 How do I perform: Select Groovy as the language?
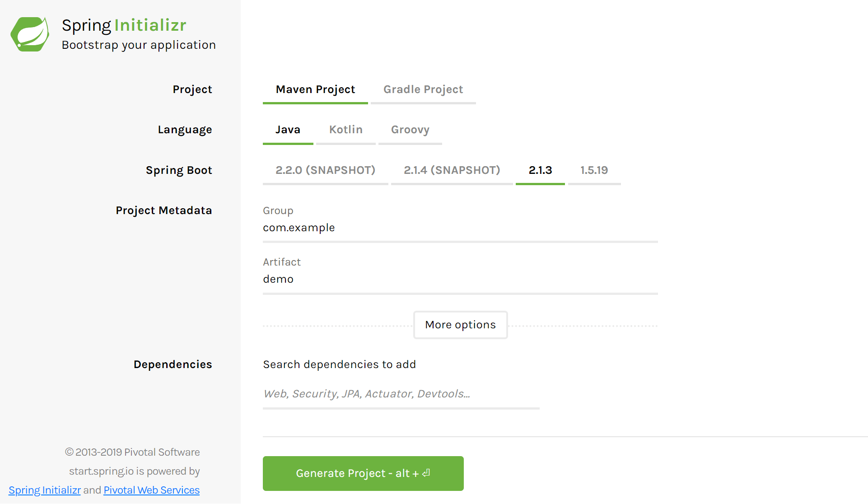(410, 130)
